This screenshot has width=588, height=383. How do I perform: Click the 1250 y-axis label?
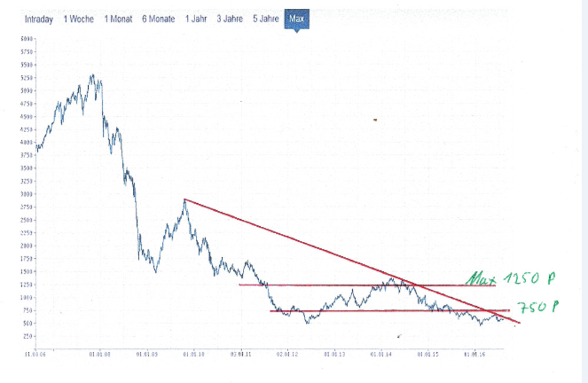[26, 284]
